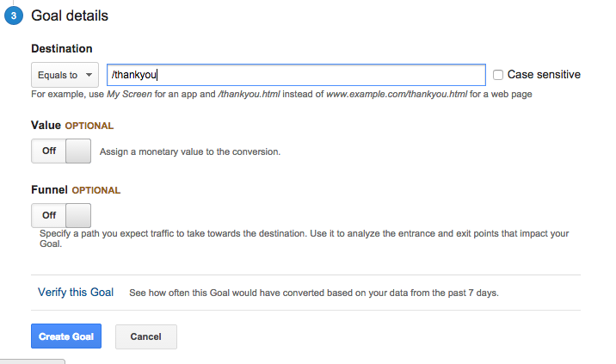Open the Equals to match-type dropdown

pyautogui.click(x=65, y=75)
